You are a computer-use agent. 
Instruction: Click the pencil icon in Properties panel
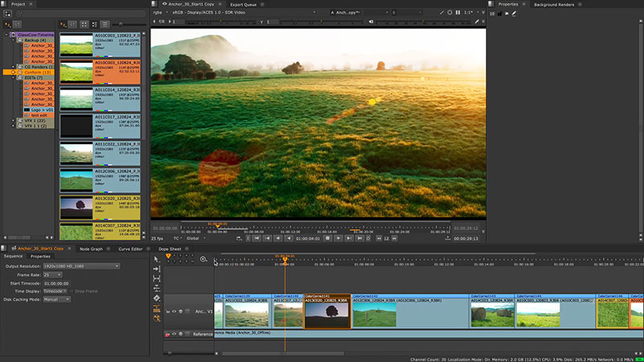click(x=514, y=14)
